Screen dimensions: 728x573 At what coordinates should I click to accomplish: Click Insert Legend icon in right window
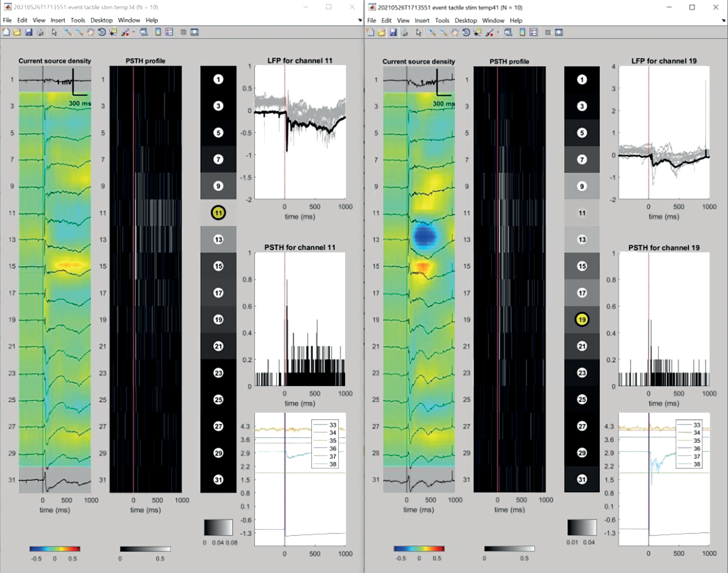[x=533, y=33]
